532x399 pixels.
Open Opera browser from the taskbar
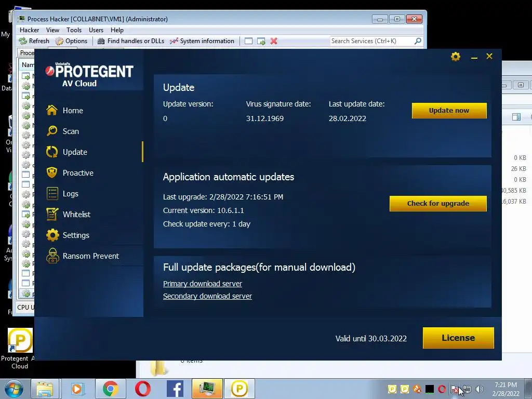(x=142, y=389)
